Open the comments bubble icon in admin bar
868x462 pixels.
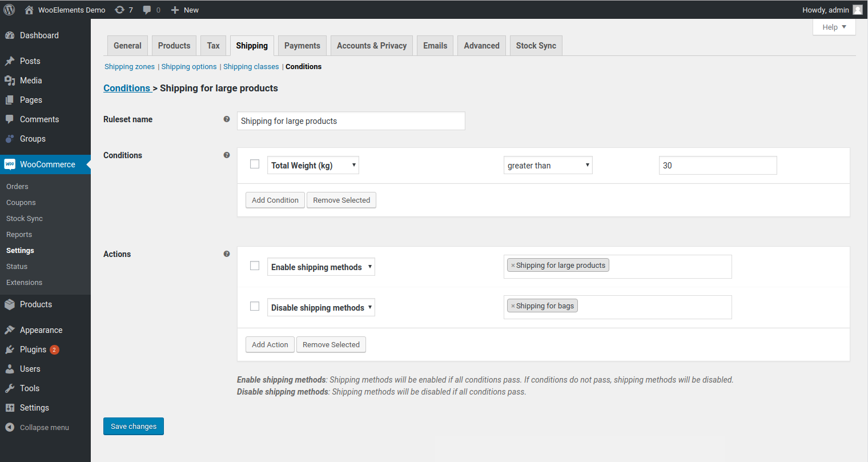(x=147, y=10)
